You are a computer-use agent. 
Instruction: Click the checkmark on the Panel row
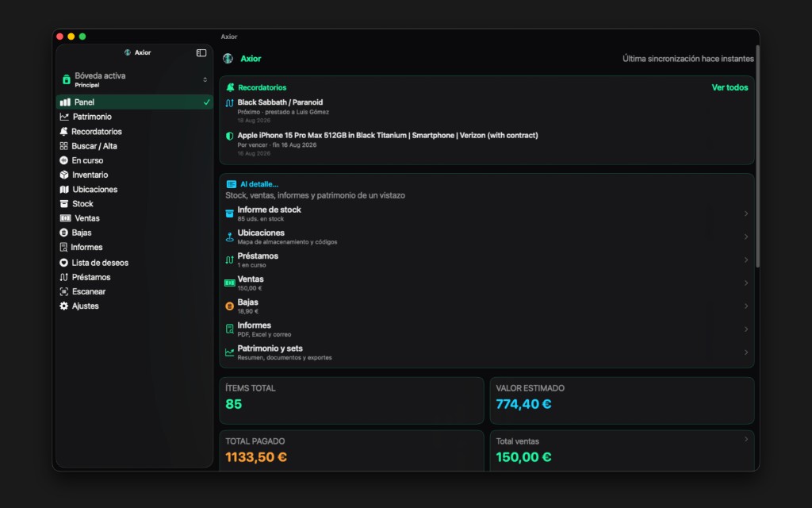click(207, 102)
